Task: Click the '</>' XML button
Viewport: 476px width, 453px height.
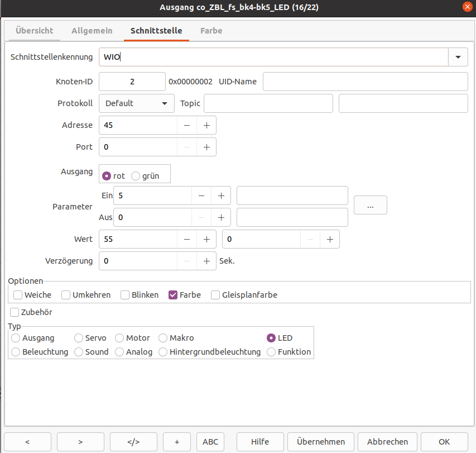Action: click(133, 441)
